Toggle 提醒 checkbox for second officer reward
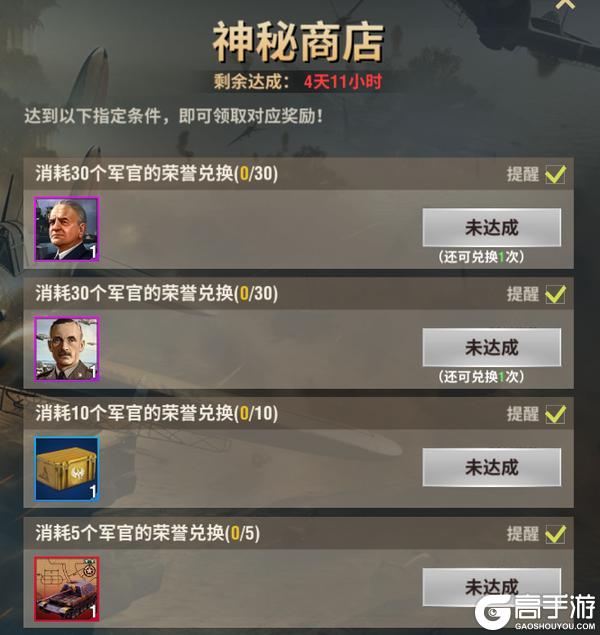 pyautogui.click(x=555, y=294)
